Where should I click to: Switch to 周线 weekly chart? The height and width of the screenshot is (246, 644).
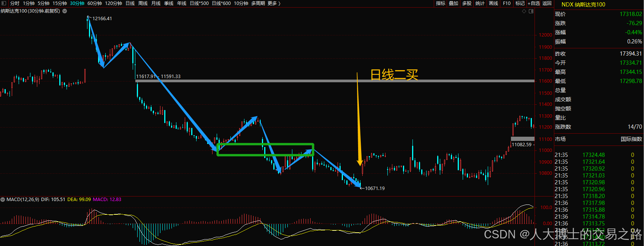pyautogui.click(x=143, y=3)
